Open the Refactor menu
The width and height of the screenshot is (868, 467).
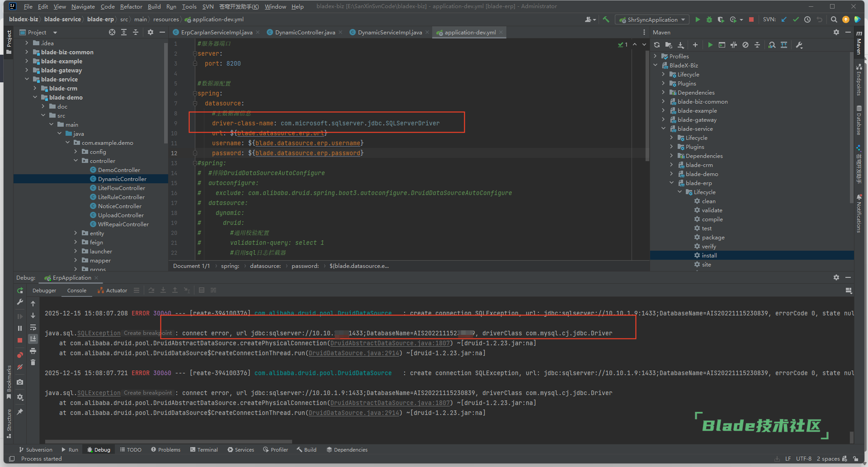pos(131,6)
